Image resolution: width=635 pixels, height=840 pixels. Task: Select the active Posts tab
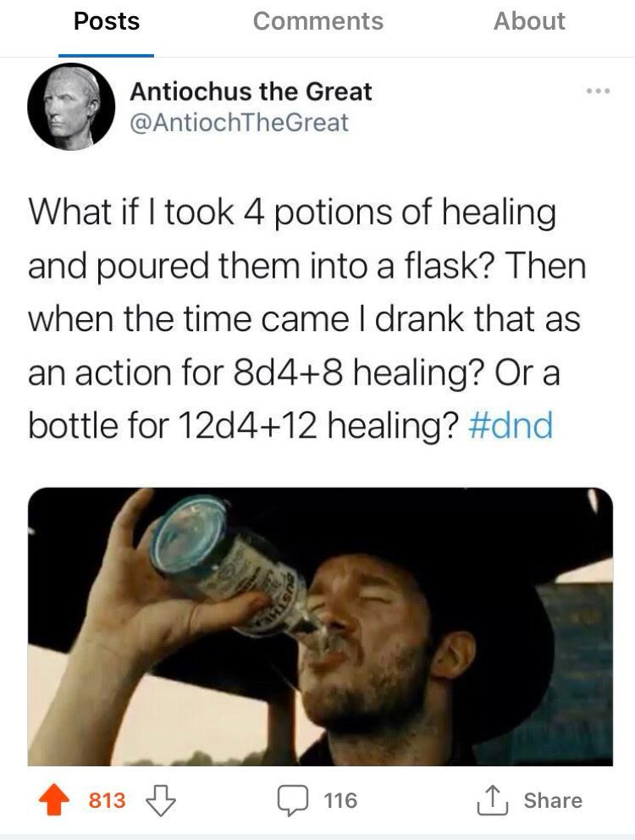tap(105, 22)
